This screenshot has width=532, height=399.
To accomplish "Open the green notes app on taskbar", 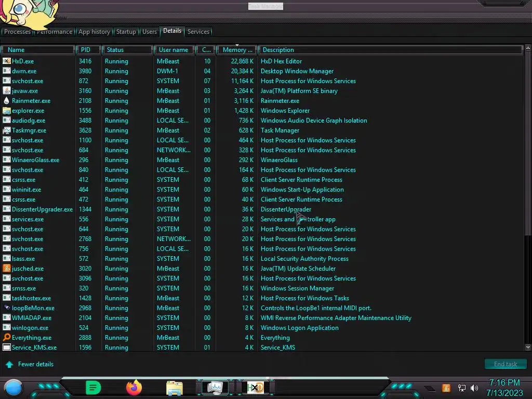I will click(94, 388).
